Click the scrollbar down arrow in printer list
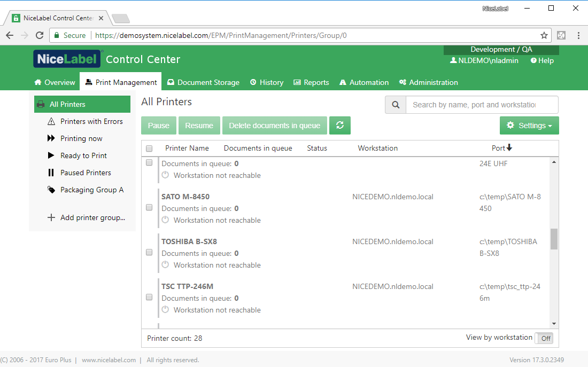Viewport: 588px width, 367px height. click(x=554, y=324)
